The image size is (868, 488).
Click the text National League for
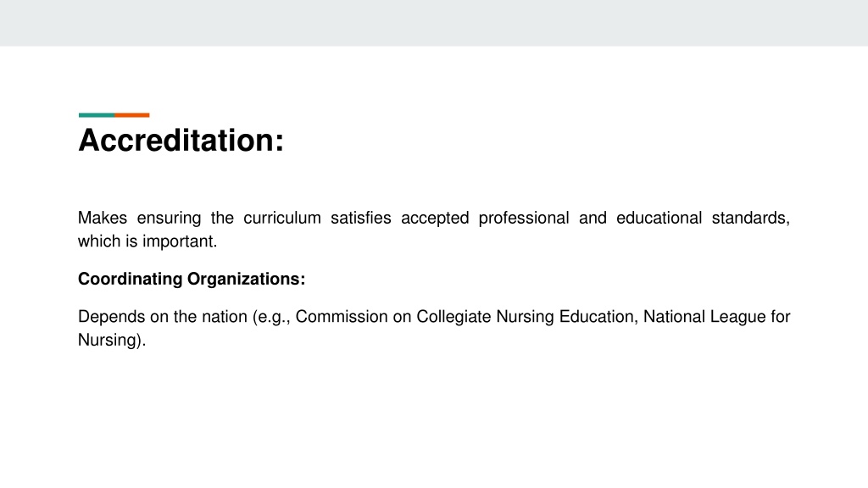coord(717,317)
